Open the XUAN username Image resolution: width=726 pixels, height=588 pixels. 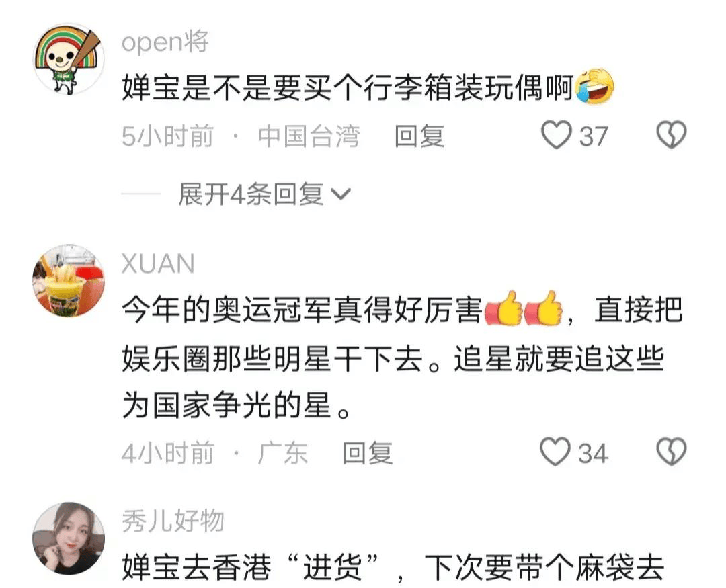click(x=158, y=264)
